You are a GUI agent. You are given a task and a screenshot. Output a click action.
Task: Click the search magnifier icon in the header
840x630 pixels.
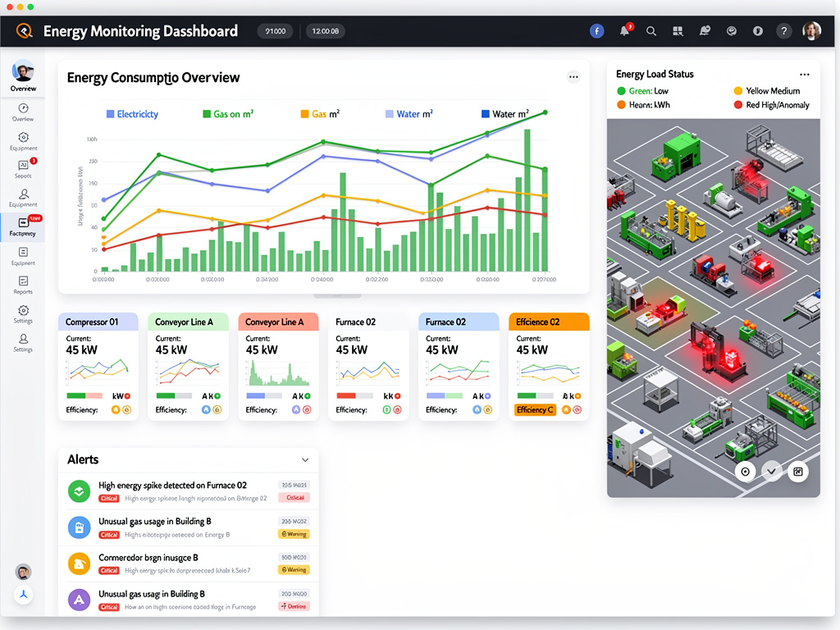coord(651,31)
